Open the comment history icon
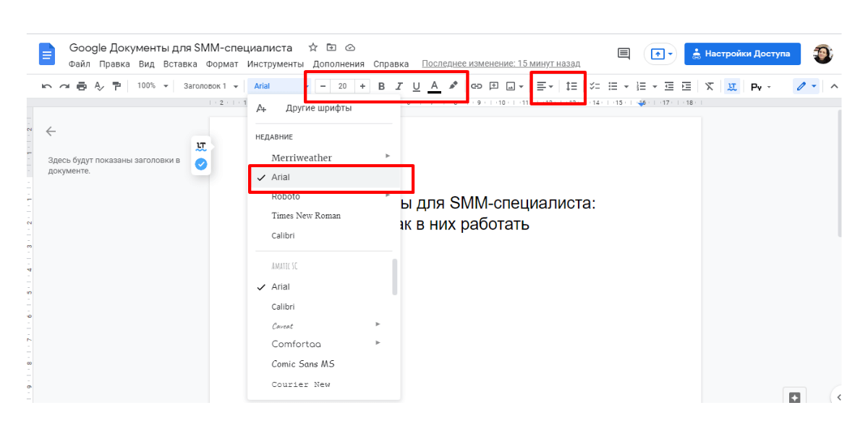868x434 pixels. pyautogui.click(x=623, y=54)
